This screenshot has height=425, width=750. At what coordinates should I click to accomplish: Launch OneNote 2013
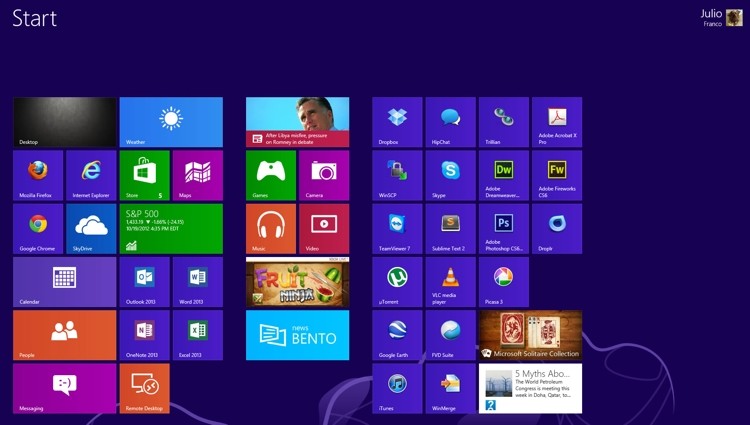pyautogui.click(x=144, y=335)
